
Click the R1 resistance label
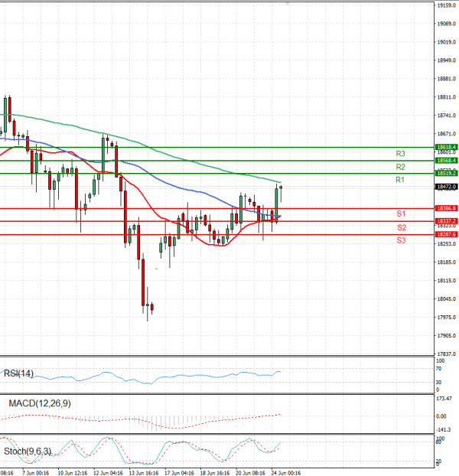point(400,180)
